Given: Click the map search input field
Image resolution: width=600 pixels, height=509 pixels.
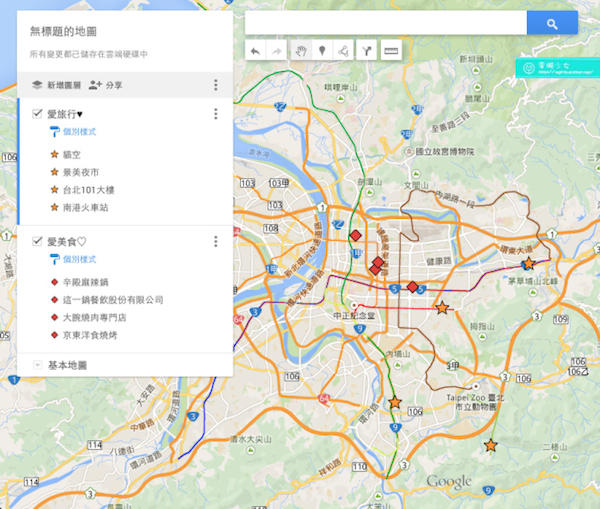Looking at the screenshot, I should point(386,23).
